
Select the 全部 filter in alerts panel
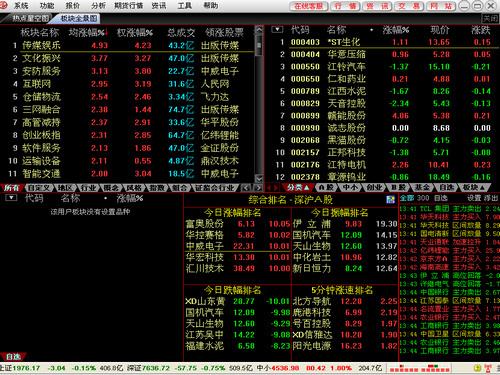click(x=407, y=198)
